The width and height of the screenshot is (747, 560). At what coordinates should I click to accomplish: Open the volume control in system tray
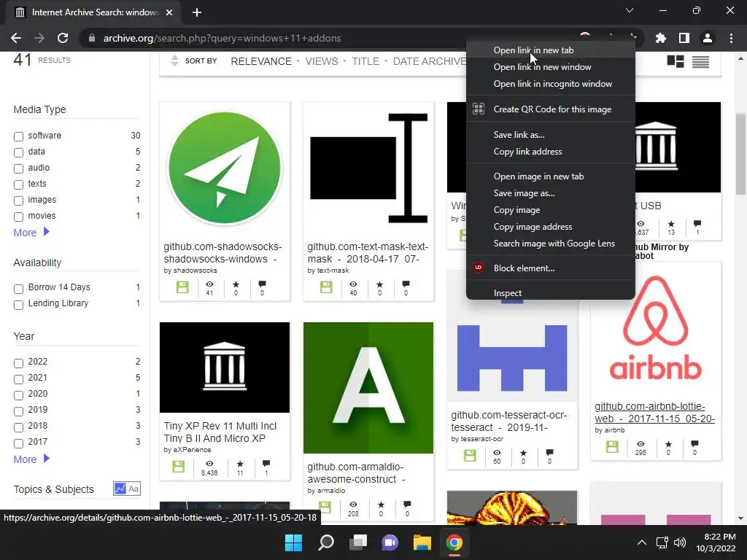[x=680, y=542]
